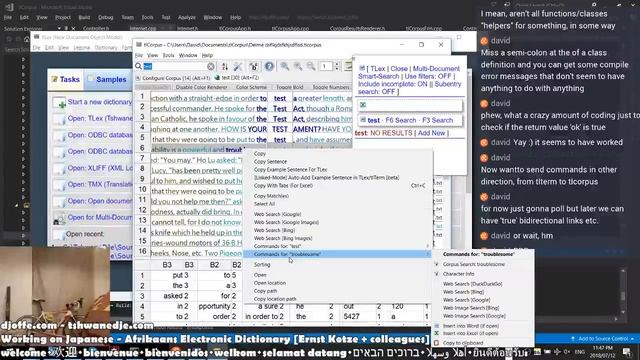Toggle 'Use filters: OFF' in smart-search popup
640x360 pixels.
pos(428,76)
